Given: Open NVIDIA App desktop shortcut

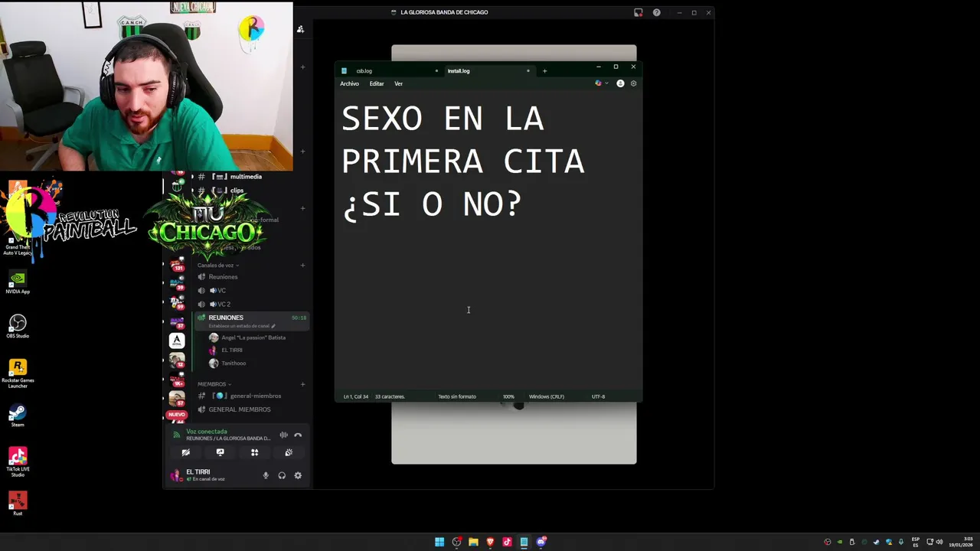Looking at the screenshot, I should tap(18, 282).
